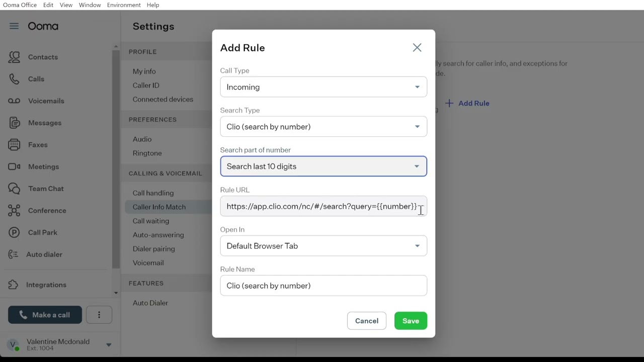Screen dimensions: 644x362
Task: Open the View menu
Action: click(x=66, y=5)
